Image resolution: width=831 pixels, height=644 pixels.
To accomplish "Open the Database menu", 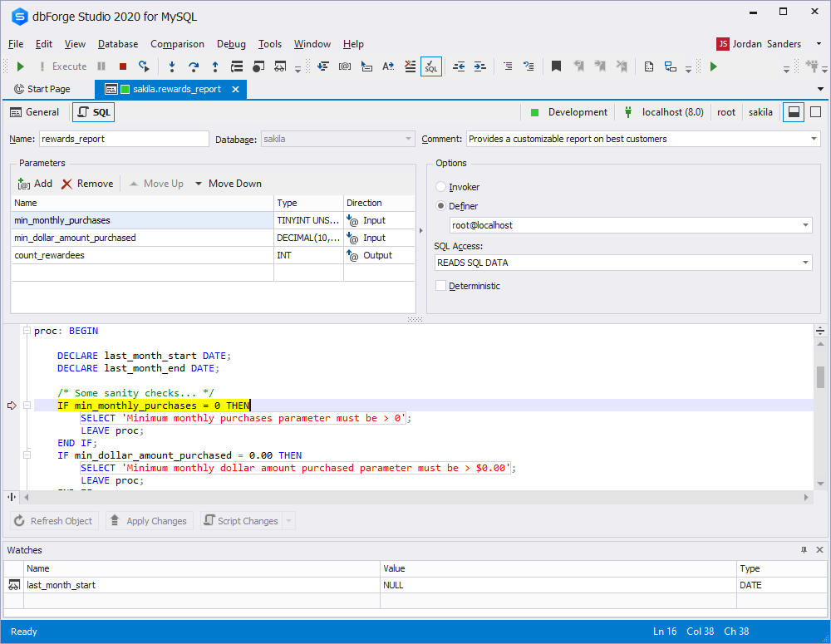I will 118,44.
